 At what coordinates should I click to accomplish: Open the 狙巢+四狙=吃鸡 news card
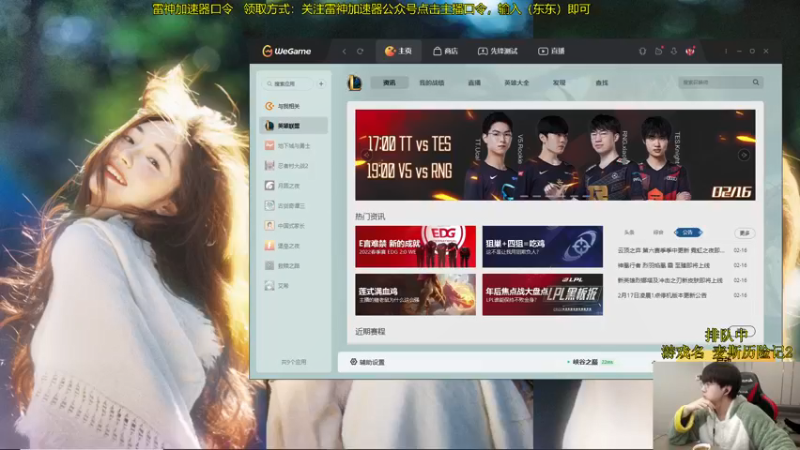[542, 246]
